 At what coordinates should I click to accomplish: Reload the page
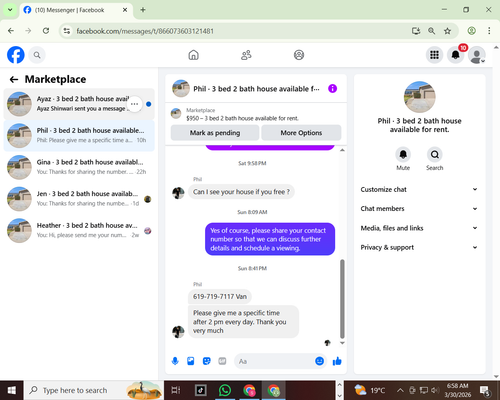click(x=46, y=31)
